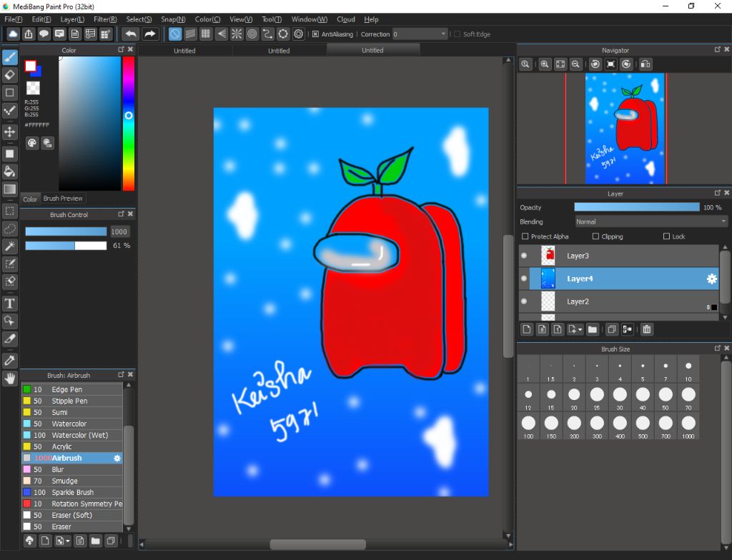Select the Gradient tool
This screenshot has height=560, width=732.
click(x=10, y=189)
